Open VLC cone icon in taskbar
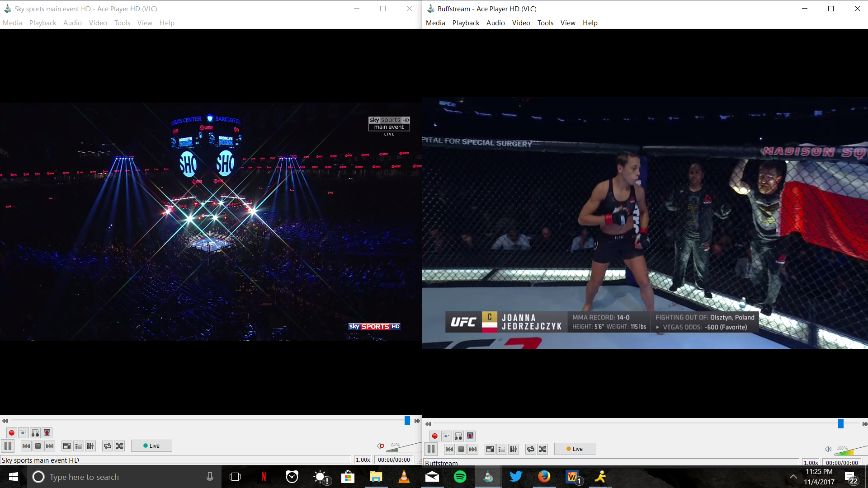 click(x=404, y=477)
